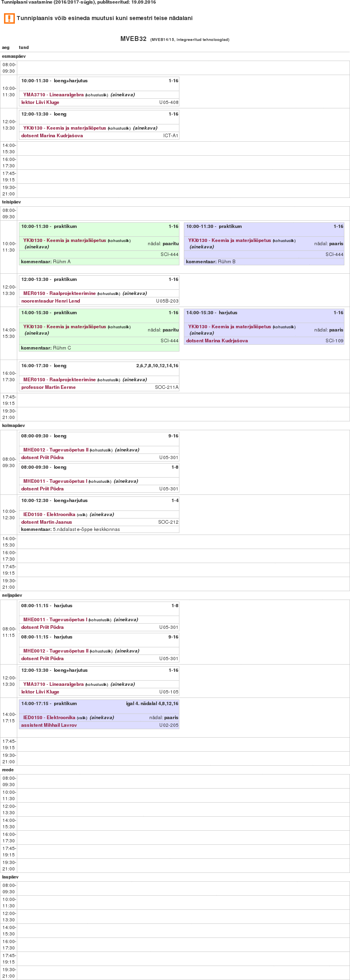
Task: Click MHE0012 Tugevusõpetus II in Wednesday's lecture
Action: pyautogui.click(x=55, y=450)
